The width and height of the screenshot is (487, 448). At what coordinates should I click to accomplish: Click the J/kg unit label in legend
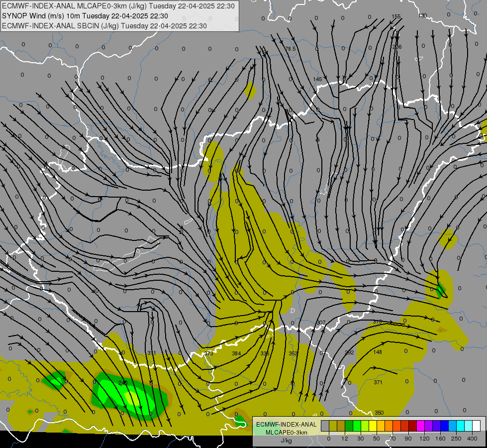tap(287, 441)
